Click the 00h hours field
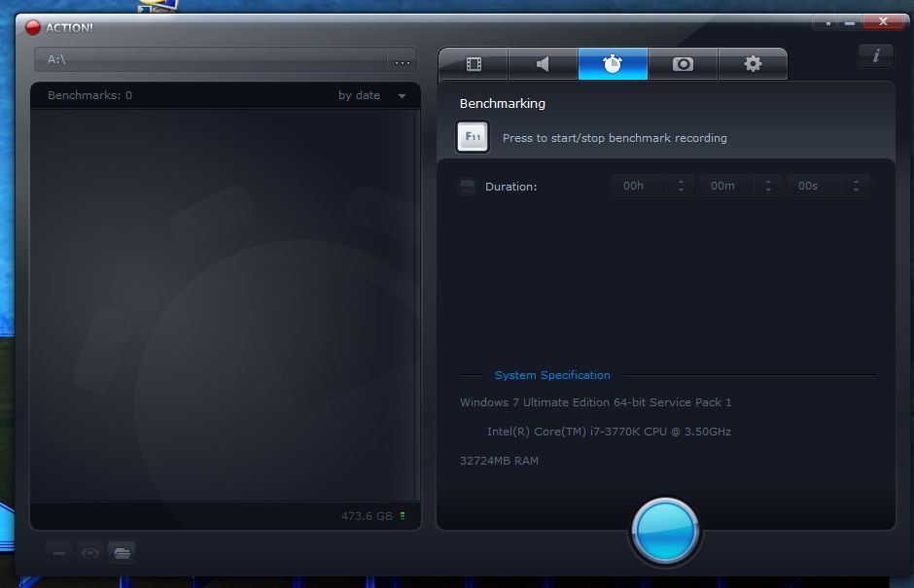This screenshot has width=914, height=588. 640,186
